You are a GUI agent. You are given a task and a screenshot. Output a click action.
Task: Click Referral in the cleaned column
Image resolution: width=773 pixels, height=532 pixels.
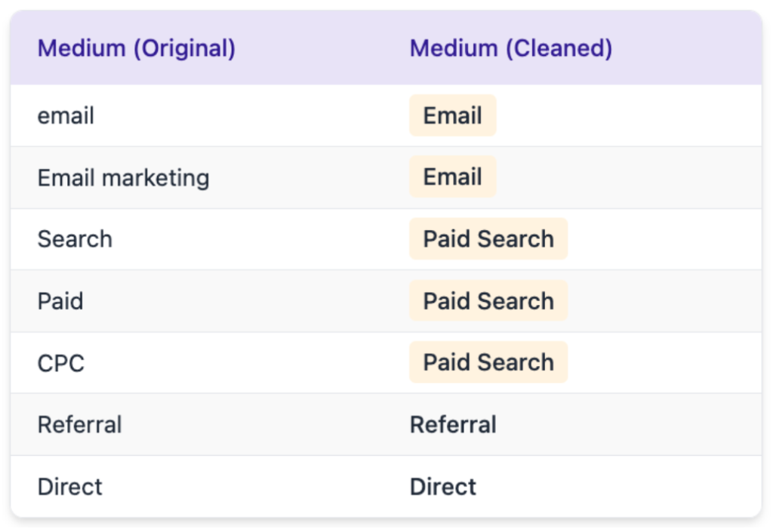click(x=453, y=424)
